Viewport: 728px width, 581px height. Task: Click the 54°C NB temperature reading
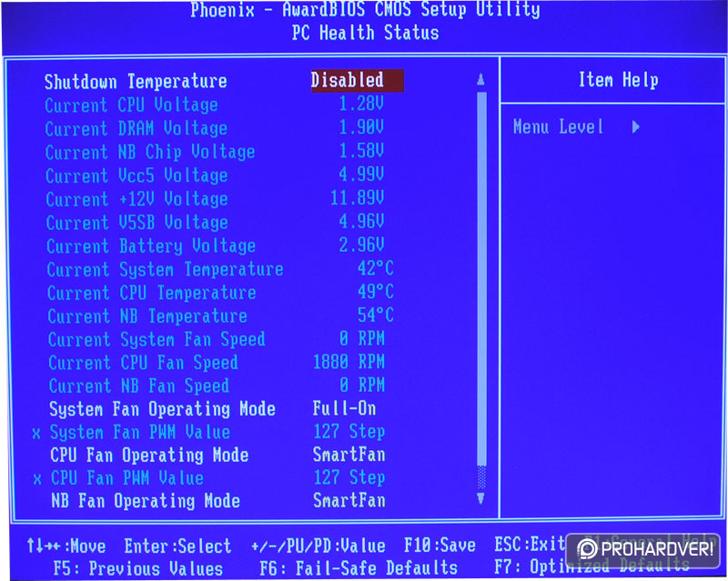[376, 316]
